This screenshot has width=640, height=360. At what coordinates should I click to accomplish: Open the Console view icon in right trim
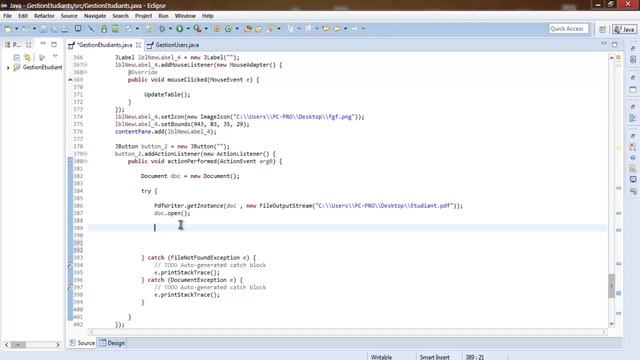click(633, 179)
